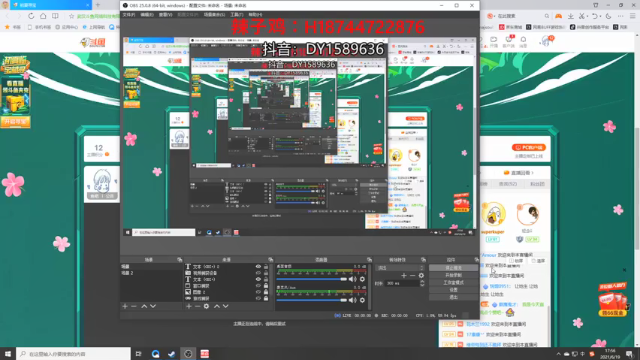Add a new scene with the plus icon in Scenes panel
This screenshot has width=640, height=360.
click(125, 306)
